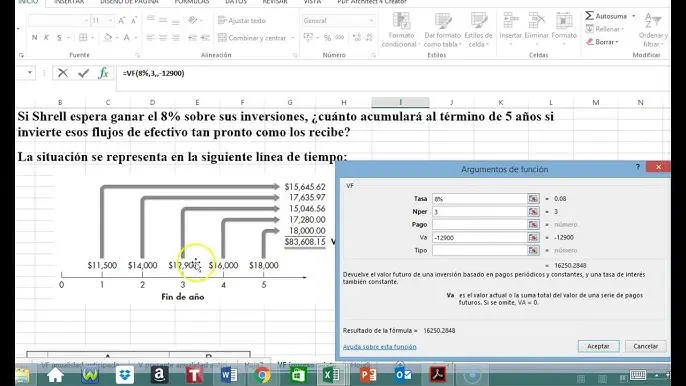Switch to the INSERTAR ribbon tab
686x386 pixels.
pos(69,2)
